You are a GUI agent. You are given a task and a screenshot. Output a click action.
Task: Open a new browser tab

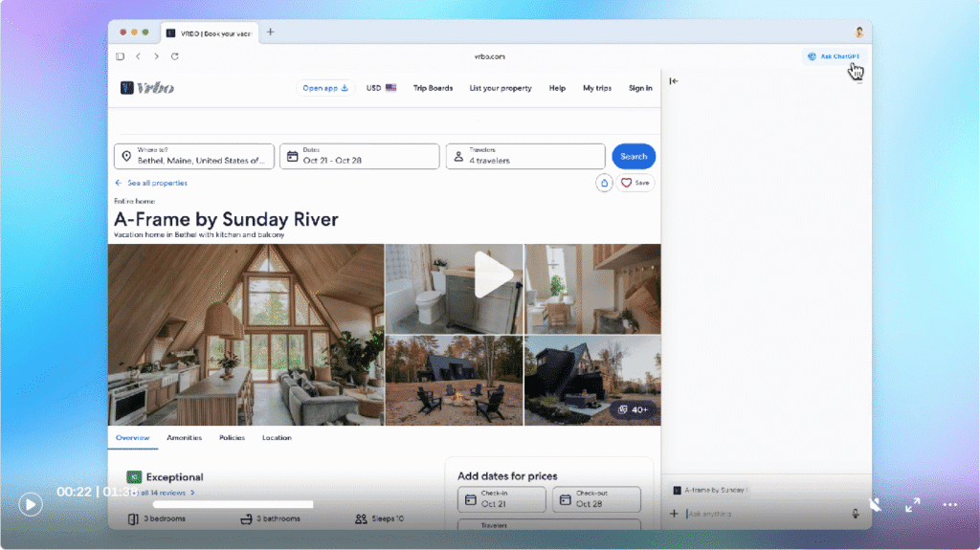click(270, 32)
